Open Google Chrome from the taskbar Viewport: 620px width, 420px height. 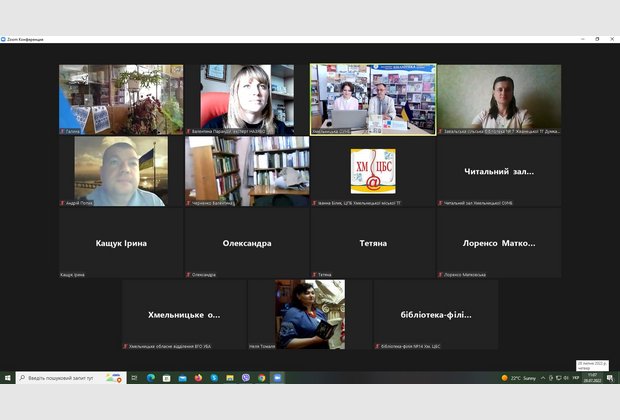261,378
